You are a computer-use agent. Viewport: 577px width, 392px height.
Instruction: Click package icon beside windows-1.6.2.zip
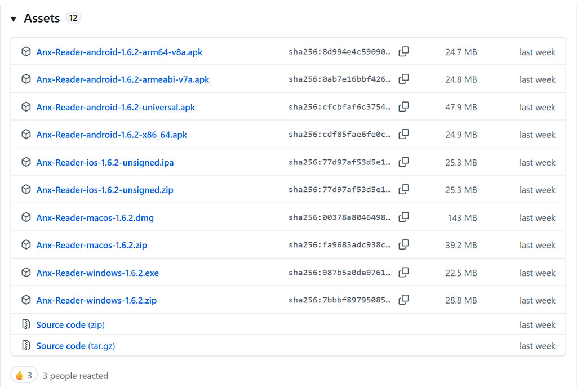[x=26, y=300]
